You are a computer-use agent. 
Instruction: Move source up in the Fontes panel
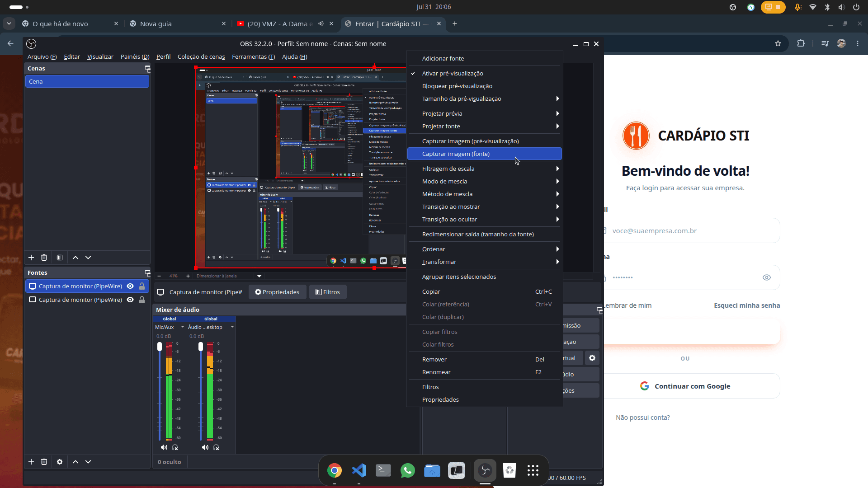click(x=75, y=462)
